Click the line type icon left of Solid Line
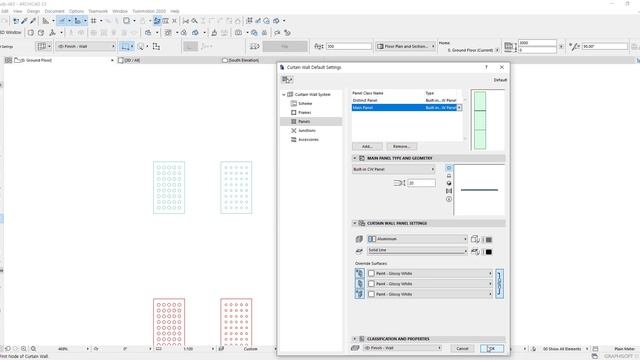Screen dimensions: 640x360 coord(359,251)
